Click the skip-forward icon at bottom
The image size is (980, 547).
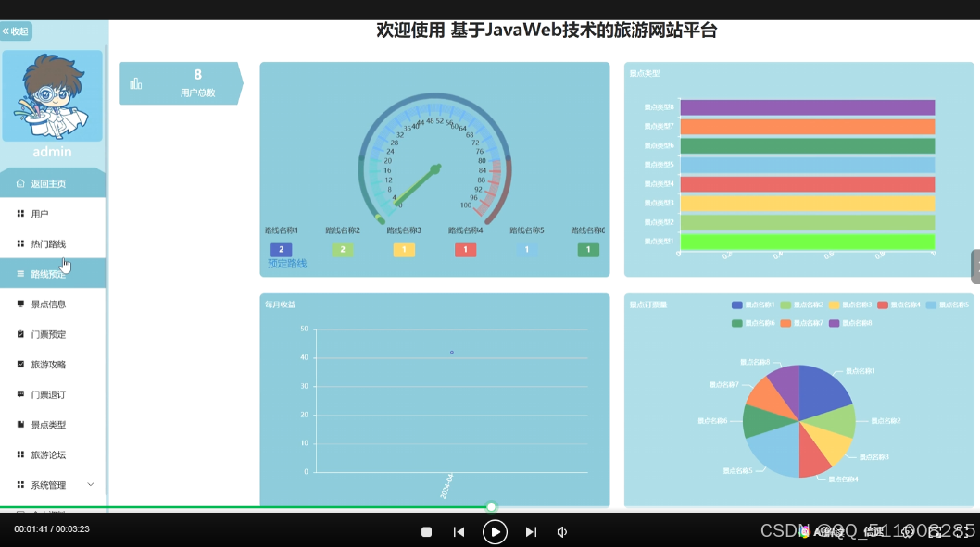[531, 532]
